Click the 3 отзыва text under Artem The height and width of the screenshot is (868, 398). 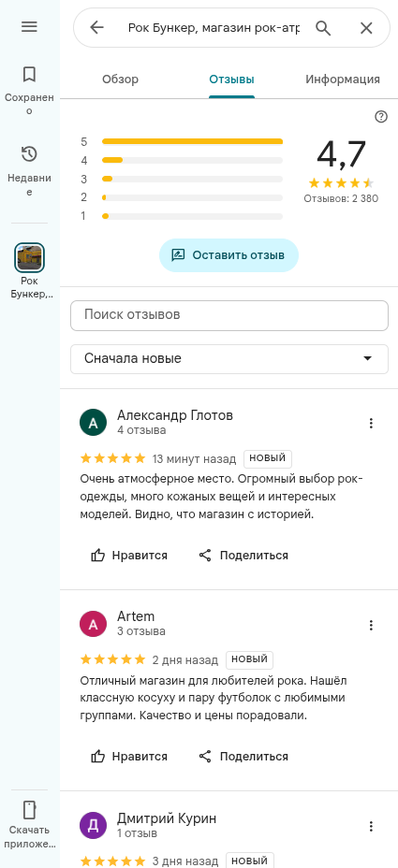coord(141,631)
